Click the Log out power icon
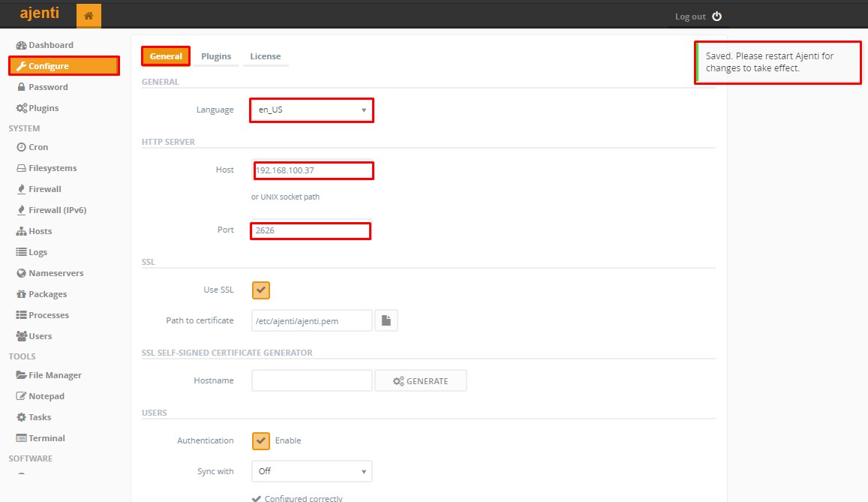This screenshot has width=868, height=502. pyautogui.click(x=717, y=17)
